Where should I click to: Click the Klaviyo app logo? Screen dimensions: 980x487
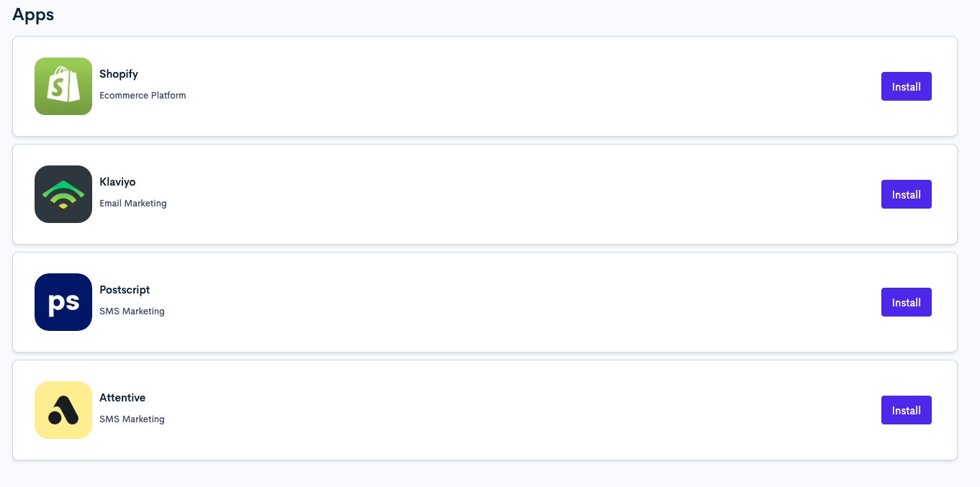(63, 194)
